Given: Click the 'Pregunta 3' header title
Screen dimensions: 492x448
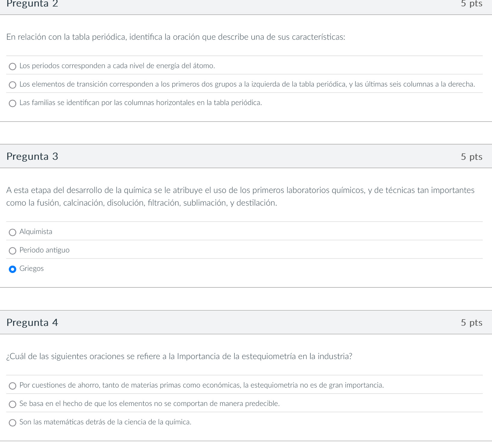Looking at the screenshot, I should pyautogui.click(x=32, y=156).
